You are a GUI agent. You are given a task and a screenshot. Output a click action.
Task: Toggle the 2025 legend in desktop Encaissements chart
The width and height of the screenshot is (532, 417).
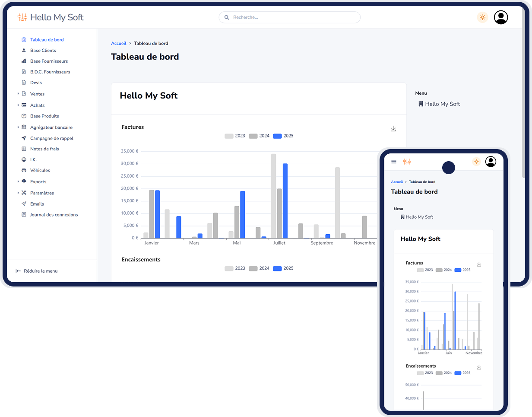click(283, 268)
